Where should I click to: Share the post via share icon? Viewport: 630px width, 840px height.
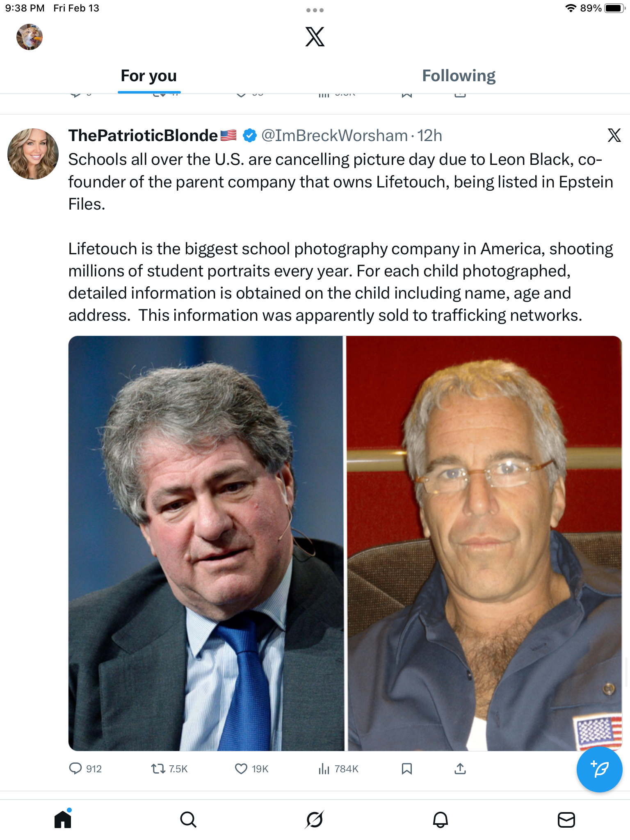tap(460, 768)
